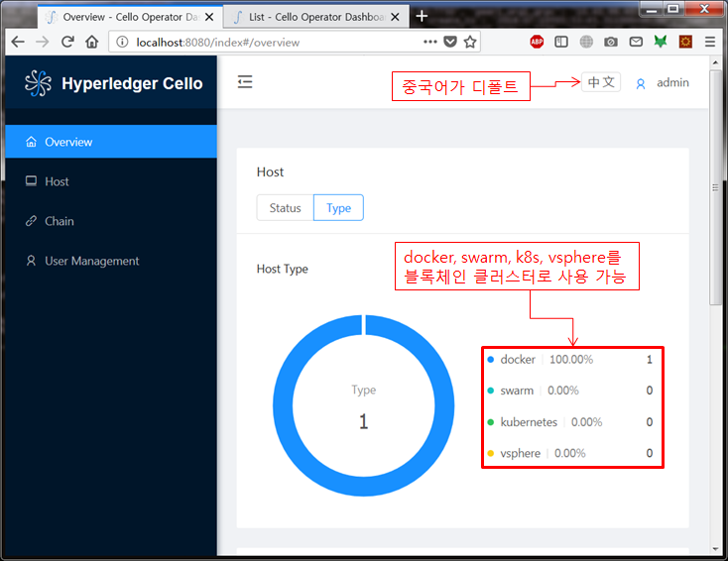Toggle vsphere legend entry in chart
This screenshot has width=728, height=561.
pyautogui.click(x=569, y=453)
